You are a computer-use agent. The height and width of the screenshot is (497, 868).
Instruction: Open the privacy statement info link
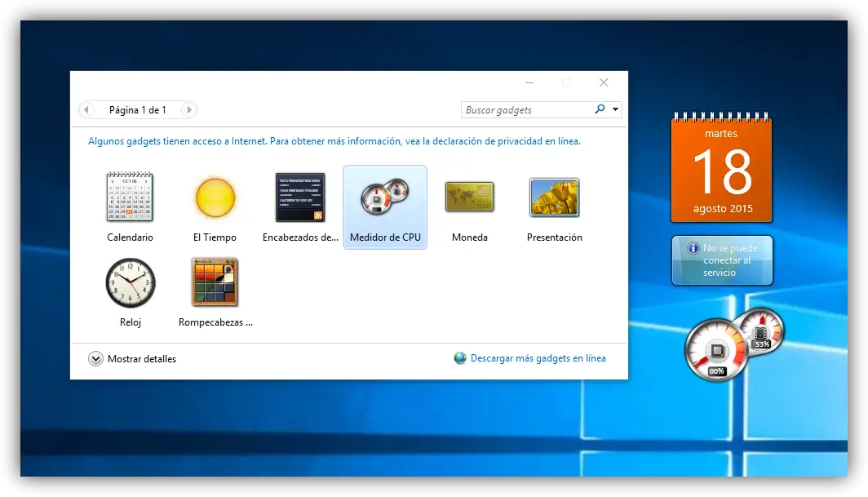(334, 141)
